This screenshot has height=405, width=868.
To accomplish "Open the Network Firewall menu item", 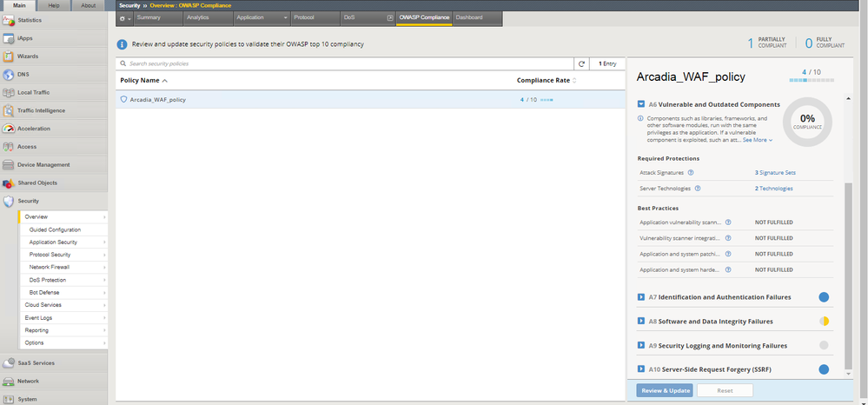I will [x=50, y=267].
